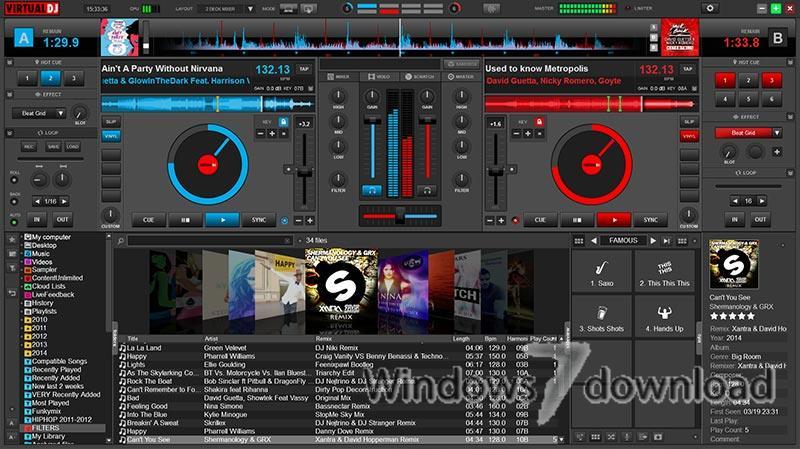Toggle deck A VINYL mode
The width and height of the screenshot is (800, 449).
111,136
